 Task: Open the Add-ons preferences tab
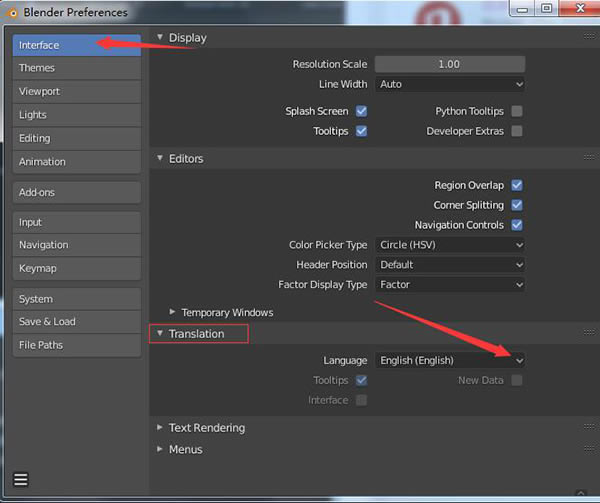[x=76, y=191]
